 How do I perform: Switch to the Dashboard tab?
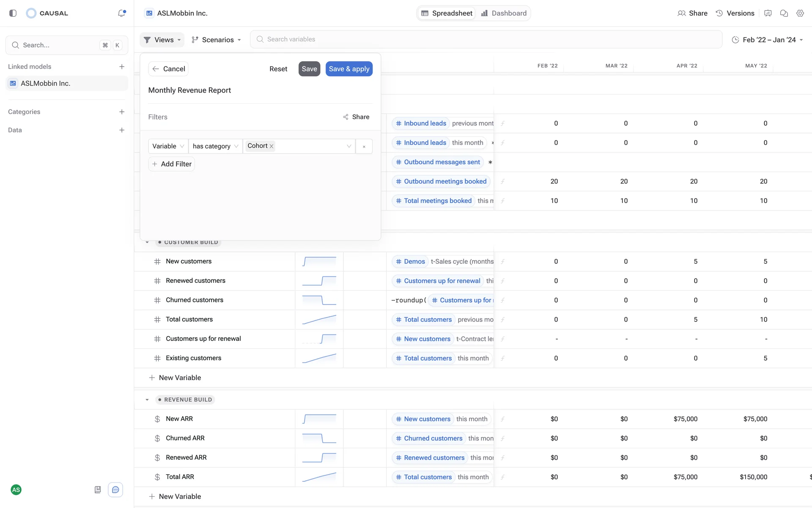click(x=504, y=13)
